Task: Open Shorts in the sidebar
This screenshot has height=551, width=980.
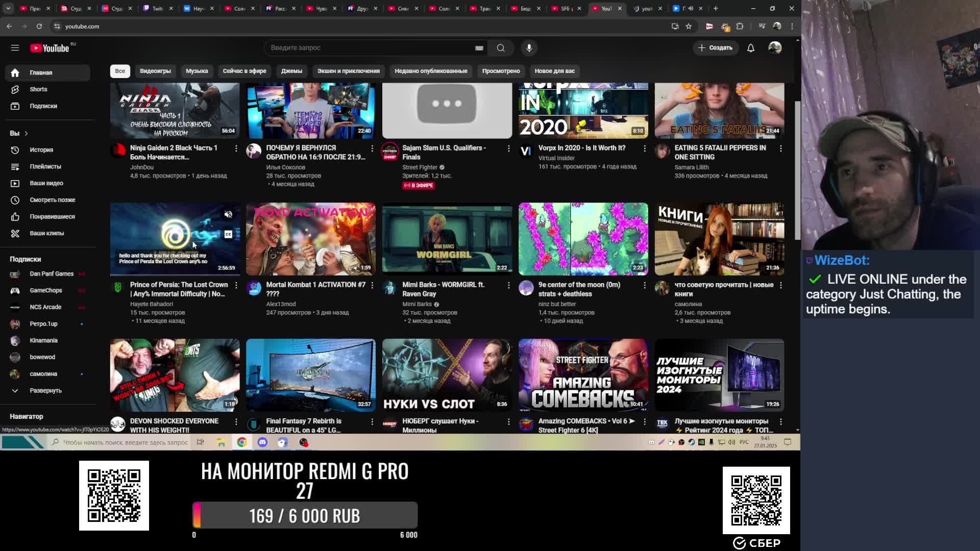Action: (38, 89)
